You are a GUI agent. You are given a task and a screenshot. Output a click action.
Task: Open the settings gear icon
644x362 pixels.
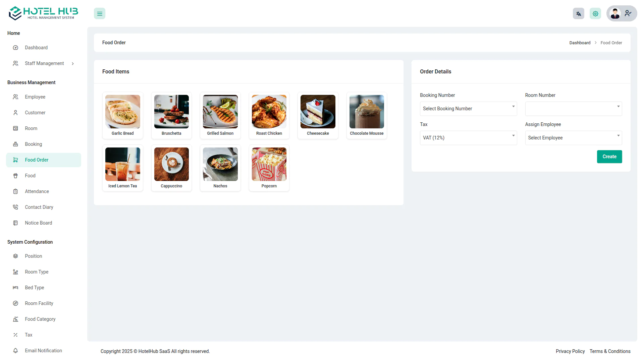(x=595, y=14)
